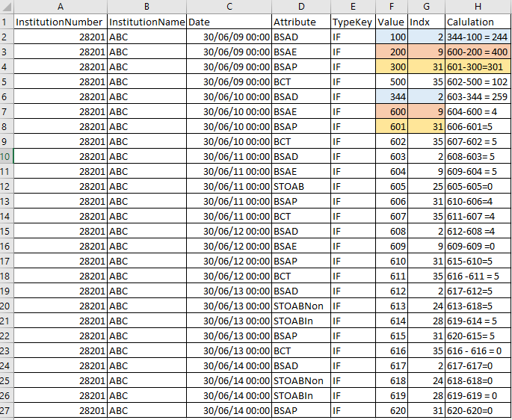This screenshot has height=420, width=512.
Task: Select column F header
Action: click(392, 7)
